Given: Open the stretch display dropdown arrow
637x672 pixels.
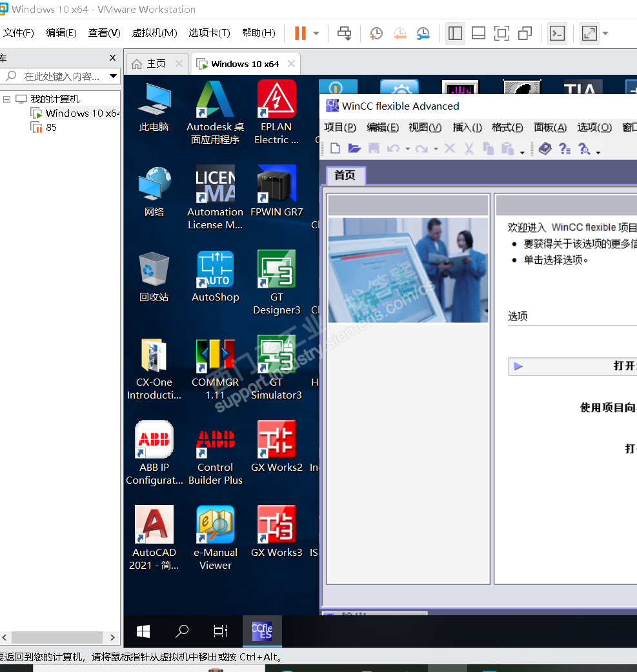Looking at the screenshot, I should point(605,33).
